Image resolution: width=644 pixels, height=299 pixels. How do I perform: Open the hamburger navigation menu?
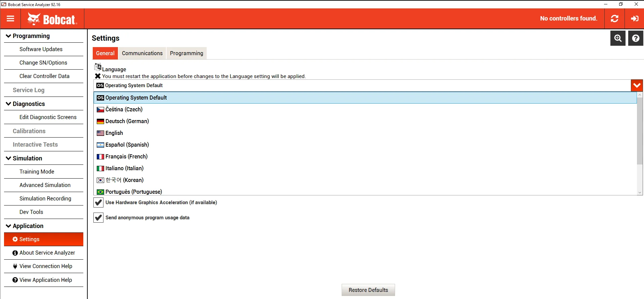(10, 19)
